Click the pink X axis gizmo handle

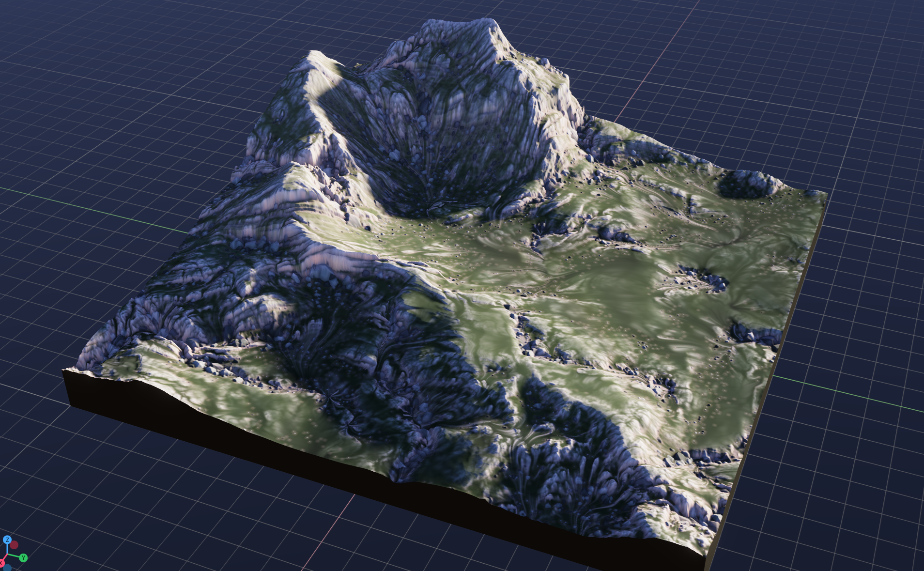[1, 563]
